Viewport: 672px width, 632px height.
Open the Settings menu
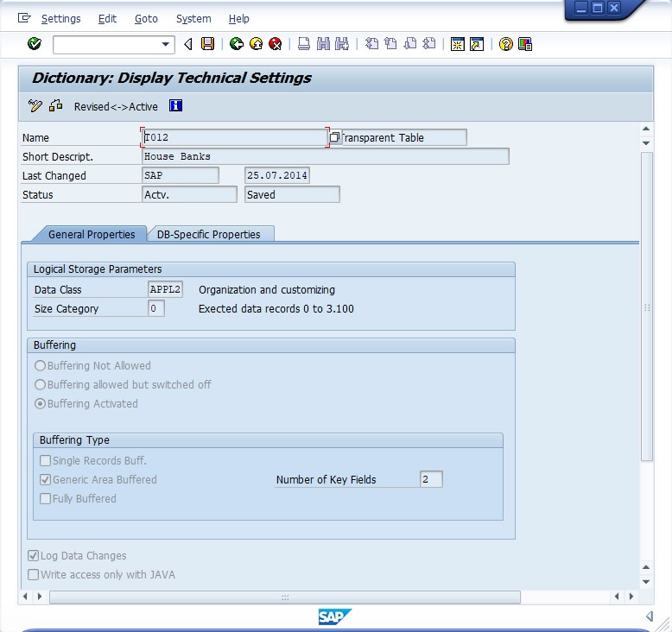click(60, 19)
